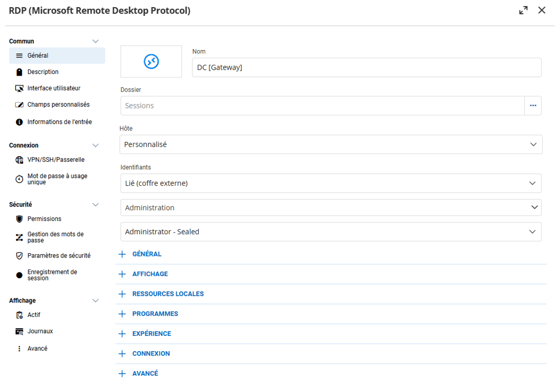Click the expand window arrows icon
The height and width of the screenshot is (392, 558).
(523, 10)
